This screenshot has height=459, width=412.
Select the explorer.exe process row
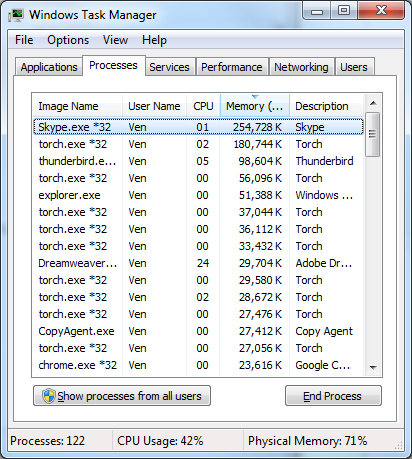point(198,195)
